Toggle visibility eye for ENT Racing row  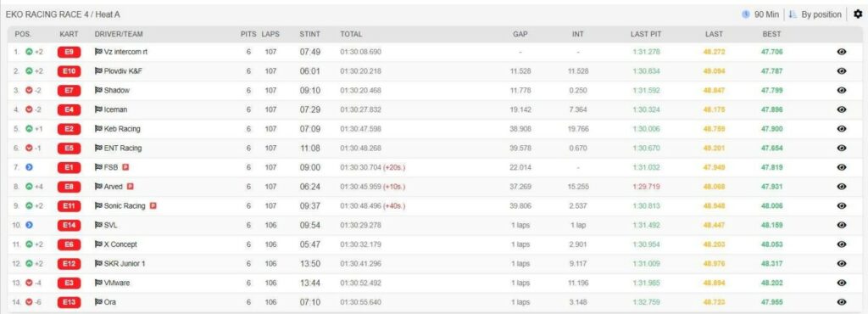(842, 148)
